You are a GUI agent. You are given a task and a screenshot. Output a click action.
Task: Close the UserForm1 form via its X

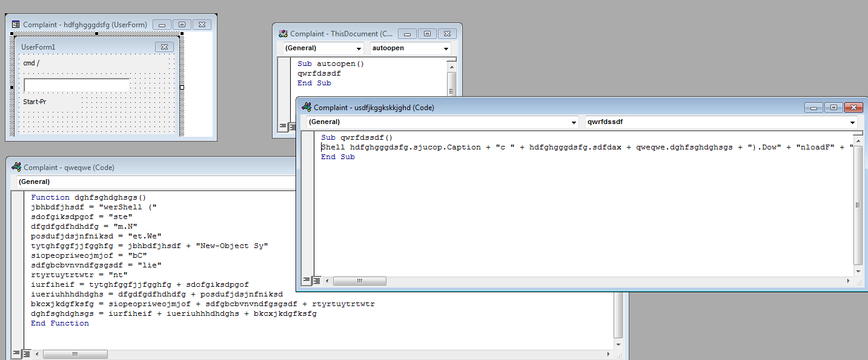[164, 47]
